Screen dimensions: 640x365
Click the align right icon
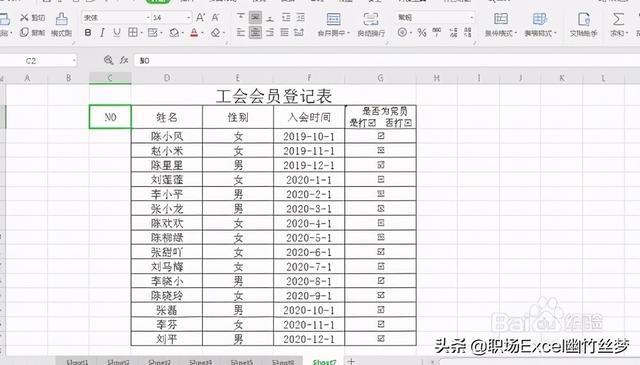point(270,32)
